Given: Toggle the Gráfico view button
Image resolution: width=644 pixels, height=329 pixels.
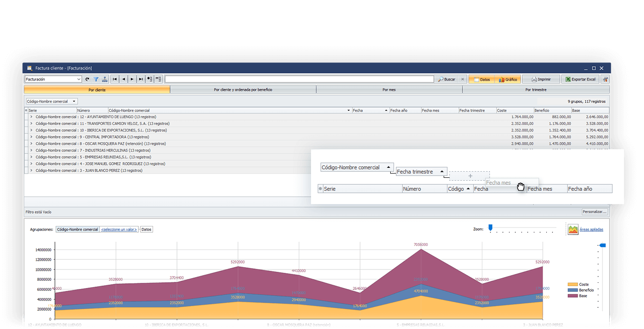Looking at the screenshot, I should pyautogui.click(x=508, y=80).
